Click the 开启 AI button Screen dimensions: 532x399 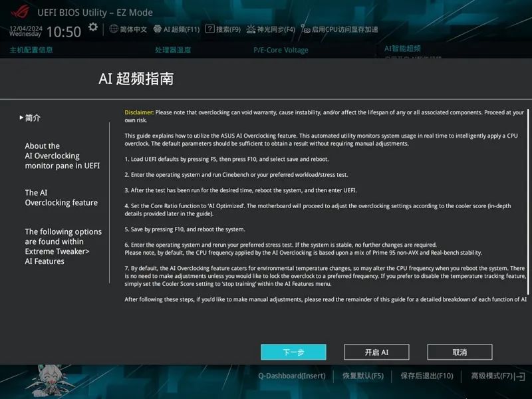coord(376,352)
